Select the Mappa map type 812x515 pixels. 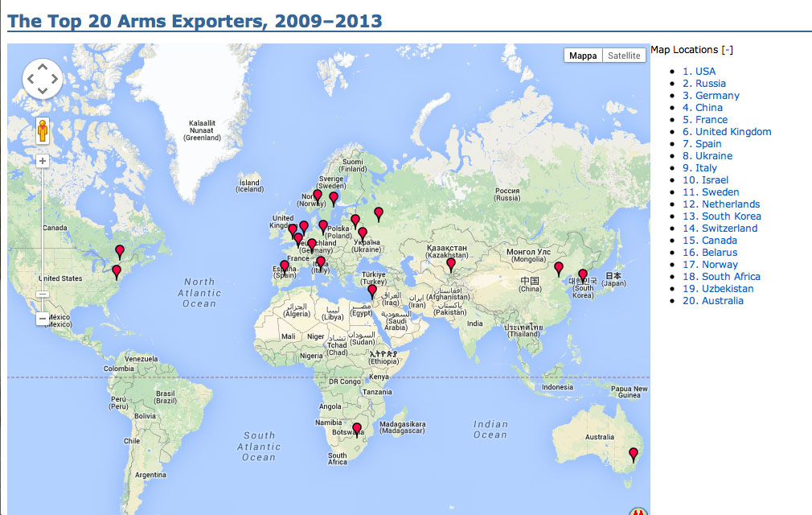tap(583, 56)
